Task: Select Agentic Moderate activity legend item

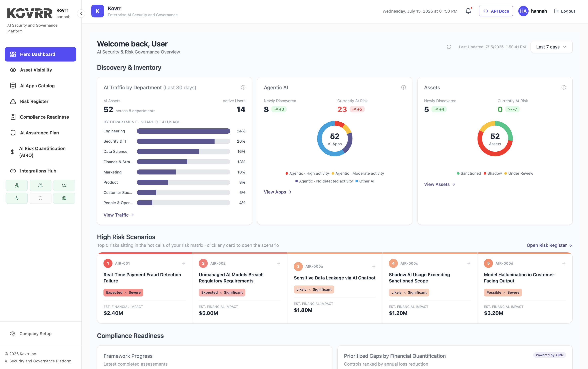Action: pyautogui.click(x=358, y=173)
